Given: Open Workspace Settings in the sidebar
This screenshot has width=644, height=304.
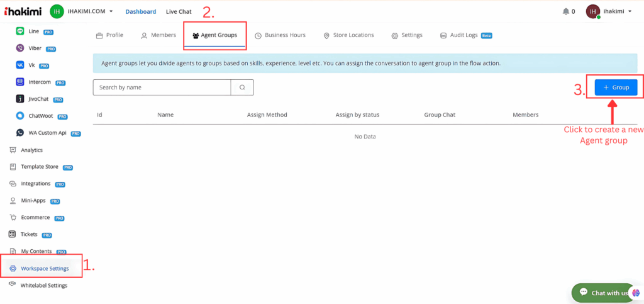Looking at the screenshot, I should pyautogui.click(x=44, y=269).
